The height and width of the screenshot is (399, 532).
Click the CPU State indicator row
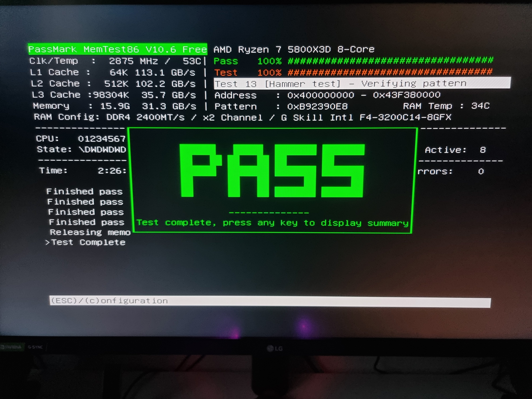(x=81, y=150)
